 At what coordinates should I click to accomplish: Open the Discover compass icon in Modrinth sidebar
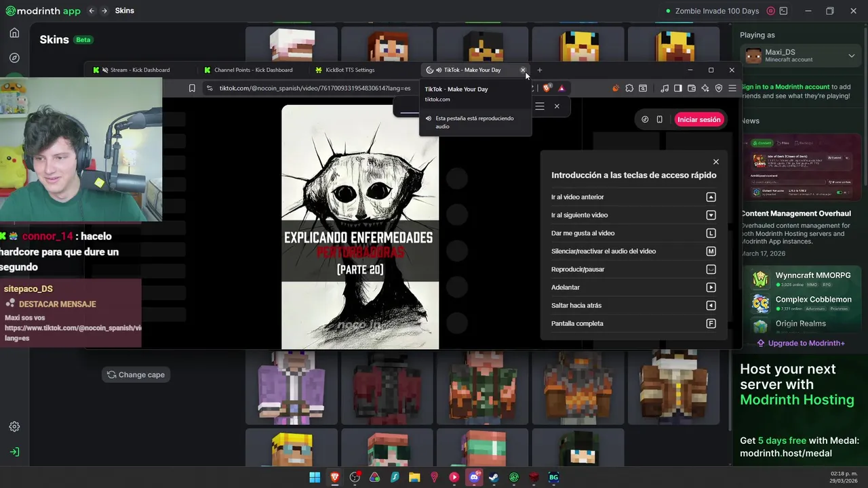14,58
